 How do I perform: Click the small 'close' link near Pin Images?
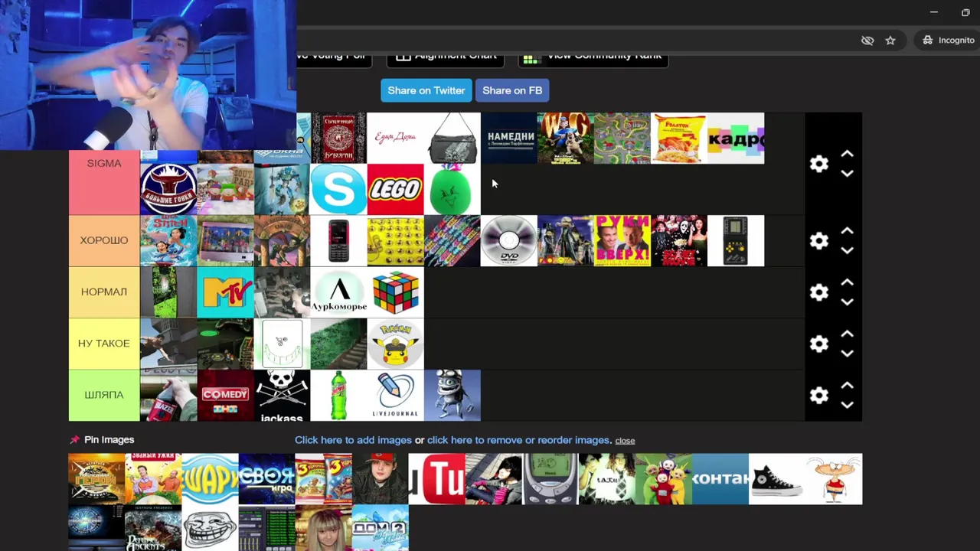coord(625,441)
